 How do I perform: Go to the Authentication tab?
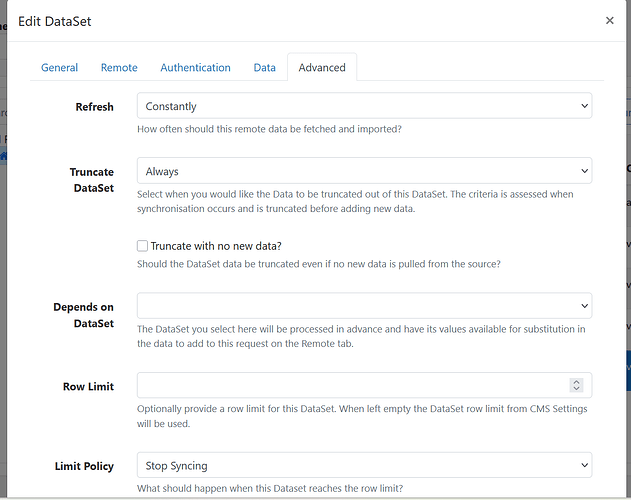[x=196, y=67]
